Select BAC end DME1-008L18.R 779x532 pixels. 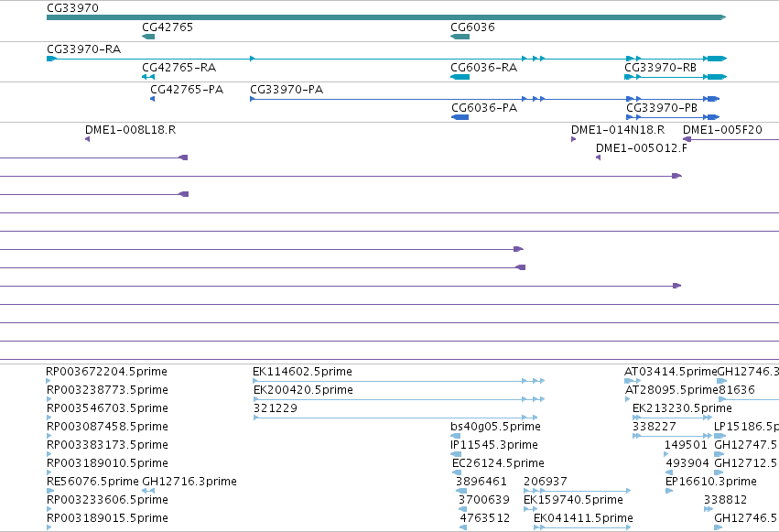[x=88, y=139]
